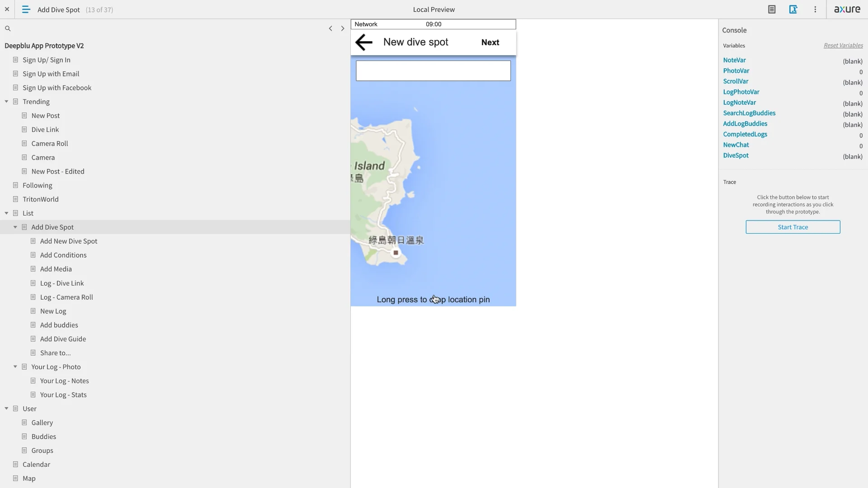Open the page notes icon
Image resolution: width=868 pixels, height=488 pixels.
772,9
